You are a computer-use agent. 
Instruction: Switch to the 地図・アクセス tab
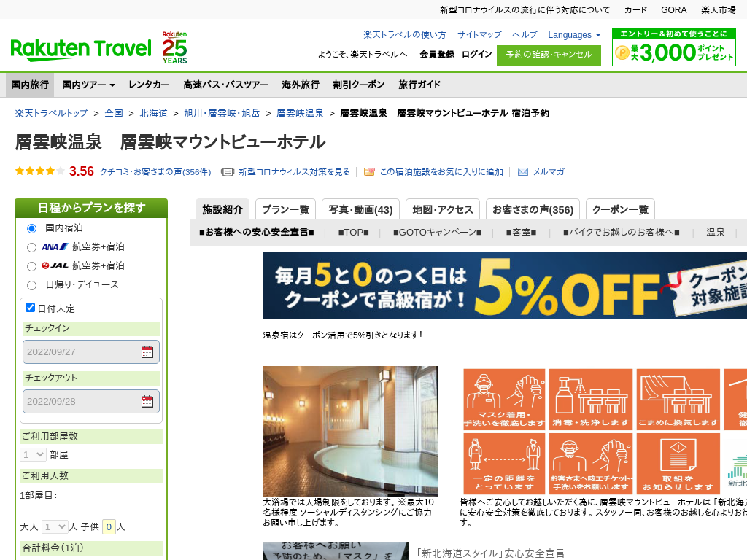click(443, 209)
